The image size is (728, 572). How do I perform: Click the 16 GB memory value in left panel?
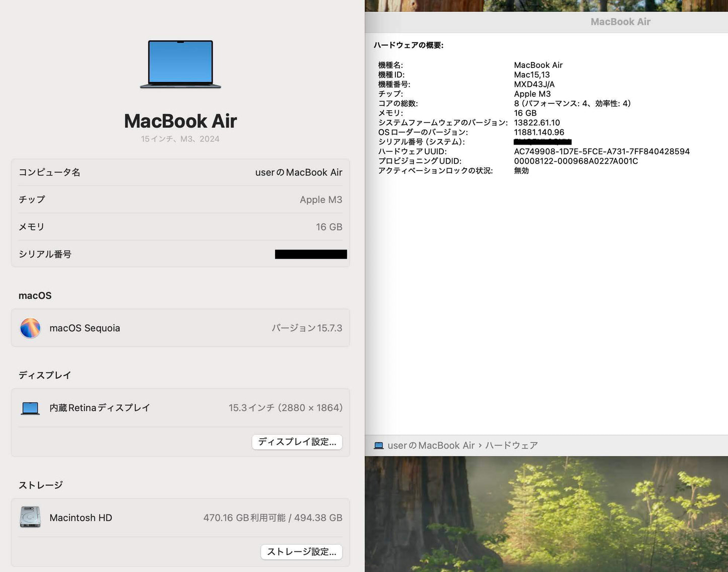[x=329, y=227]
